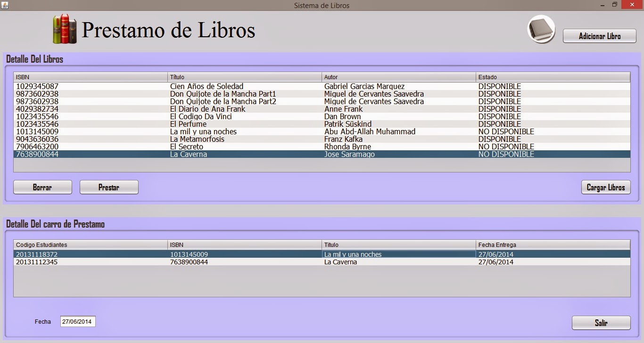Click the Prestar button

[x=108, y=187]
